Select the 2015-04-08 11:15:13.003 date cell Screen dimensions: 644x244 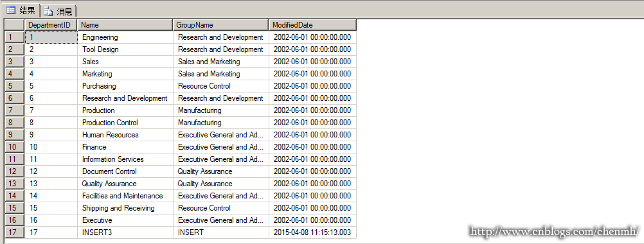pyautogui.click(x=312, y=232)
